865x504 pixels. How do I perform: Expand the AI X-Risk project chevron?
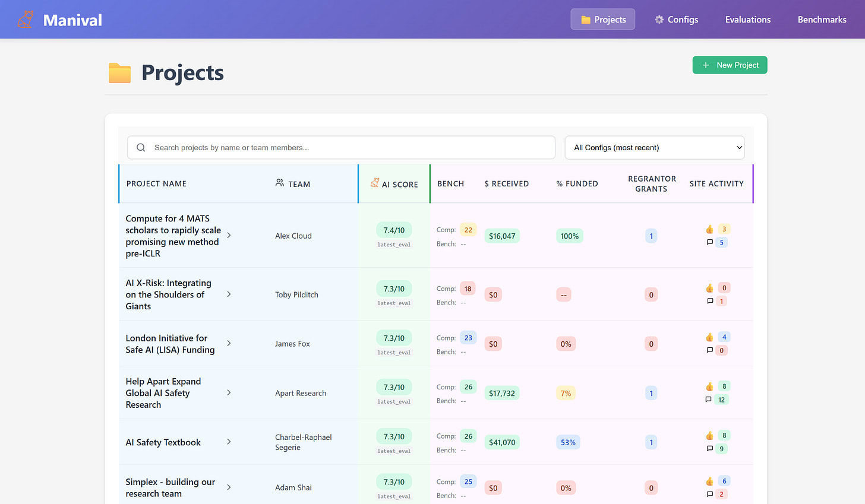tap(229, 294)
